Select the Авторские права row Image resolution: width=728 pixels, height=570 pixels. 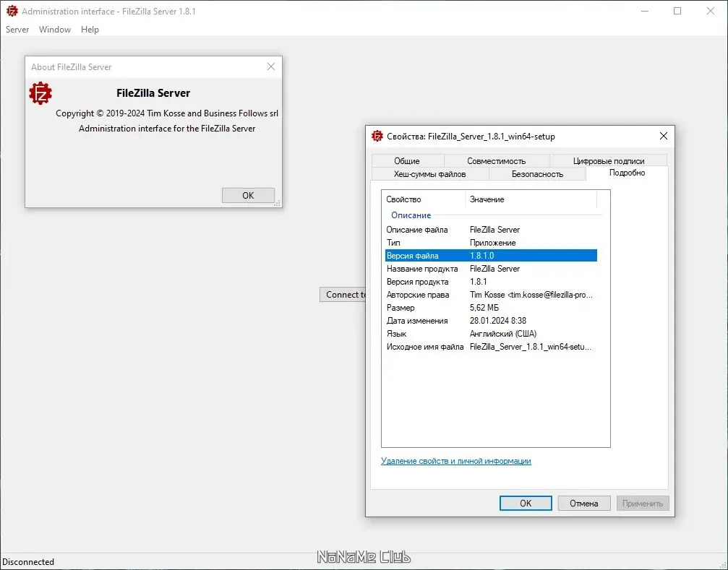pos(491,295)
